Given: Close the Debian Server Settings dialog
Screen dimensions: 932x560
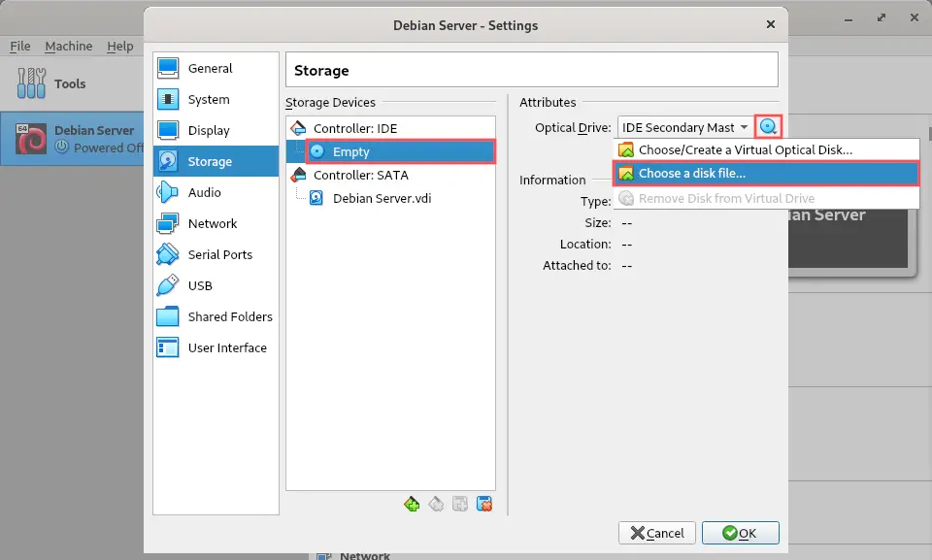Looking at the screenshot, I should pos(770,24).
